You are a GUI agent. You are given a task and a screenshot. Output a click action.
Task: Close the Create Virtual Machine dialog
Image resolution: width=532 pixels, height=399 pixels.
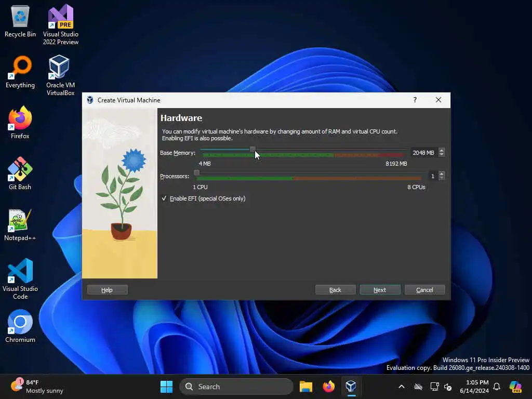[x=438, y=100]
